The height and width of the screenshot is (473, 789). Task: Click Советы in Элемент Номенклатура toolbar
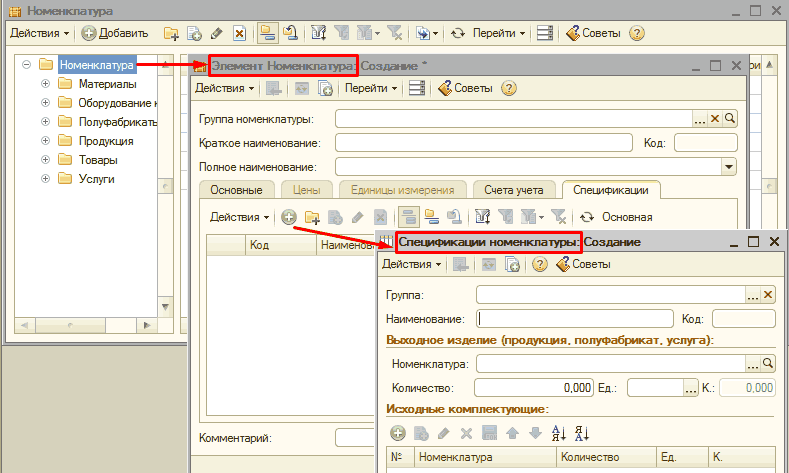click(x=465, y=89)
